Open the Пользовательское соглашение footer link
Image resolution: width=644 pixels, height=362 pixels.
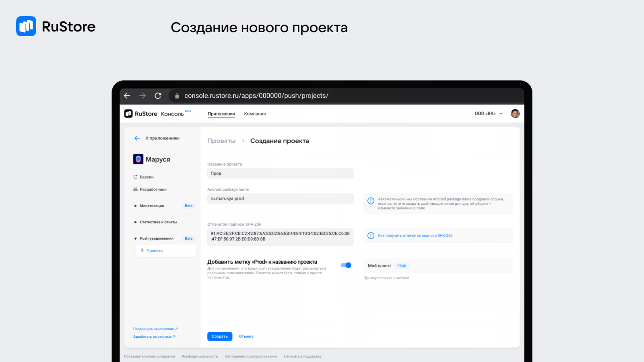(x=150, y=356)
